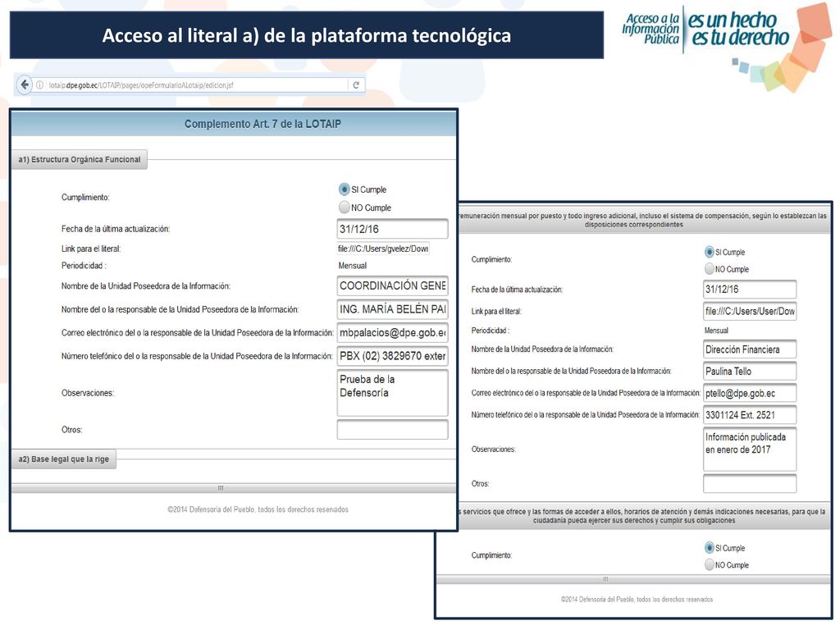Click the site info icon in address bar

click(39, 84)
